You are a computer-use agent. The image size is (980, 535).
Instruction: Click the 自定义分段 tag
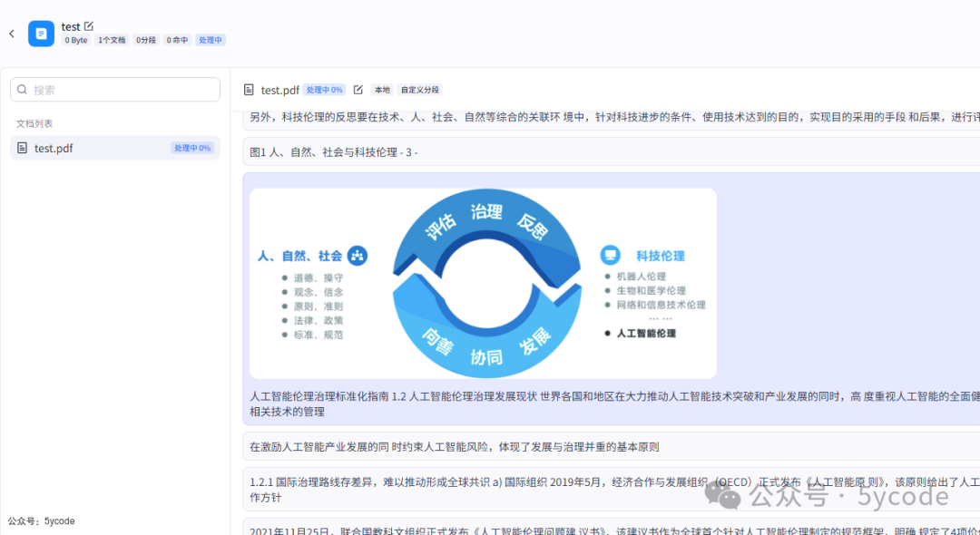pyautogui.click(x=420, y=90)
